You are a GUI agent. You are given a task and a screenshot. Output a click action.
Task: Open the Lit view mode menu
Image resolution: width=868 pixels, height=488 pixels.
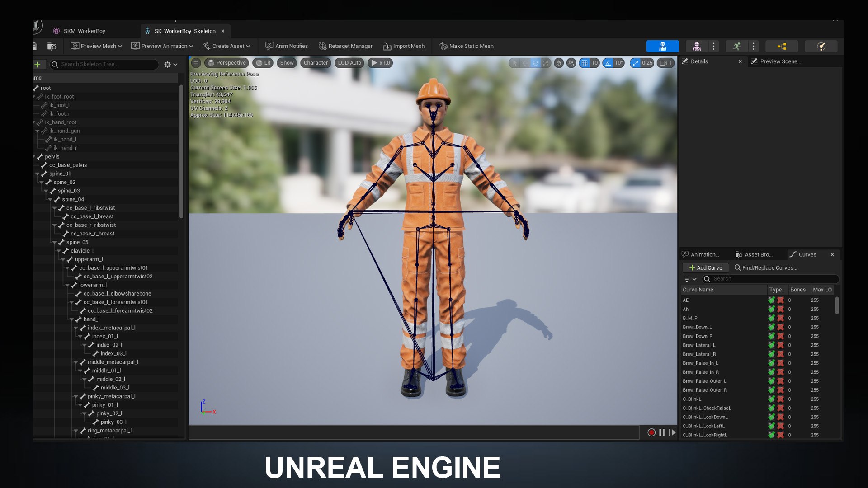(263, 63)
